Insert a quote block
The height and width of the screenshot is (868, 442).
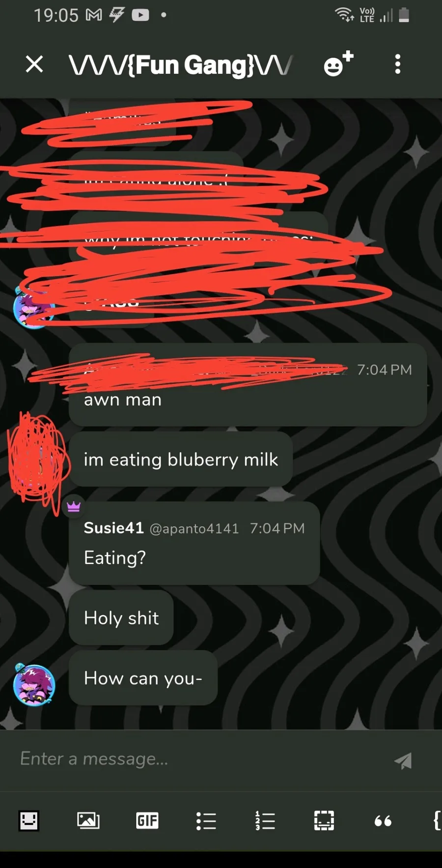[x=383, y=820]
